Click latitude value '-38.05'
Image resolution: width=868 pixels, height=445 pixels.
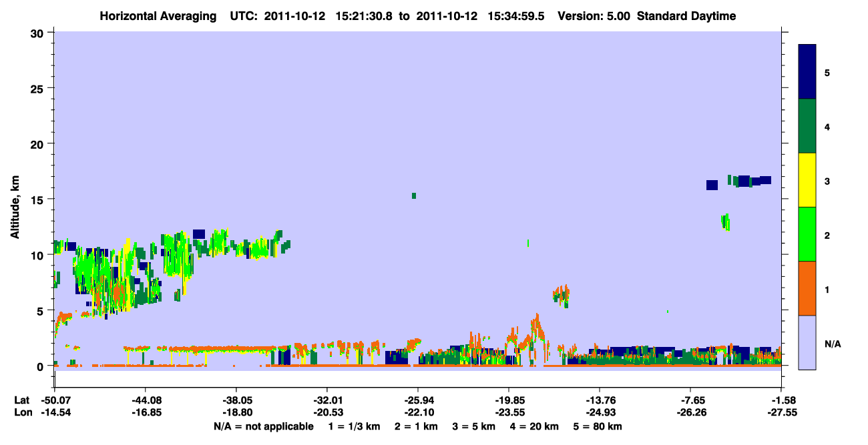(x=236, y=400)
